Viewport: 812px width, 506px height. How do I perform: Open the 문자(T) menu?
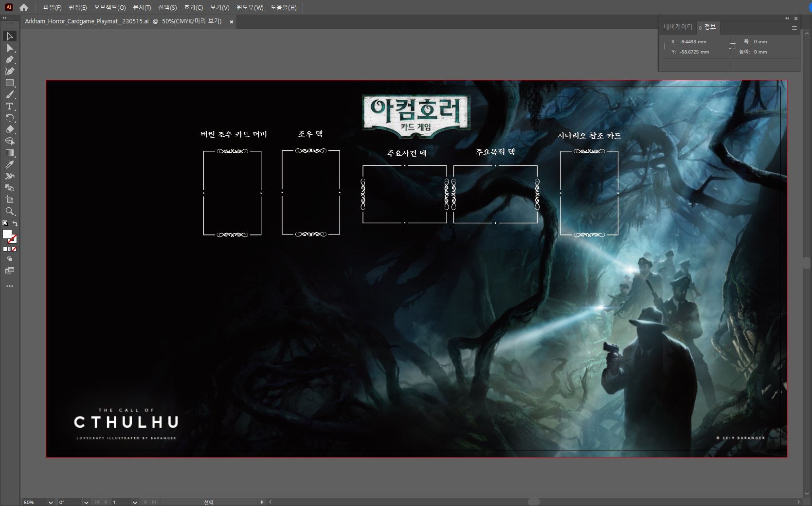point(142,7)
